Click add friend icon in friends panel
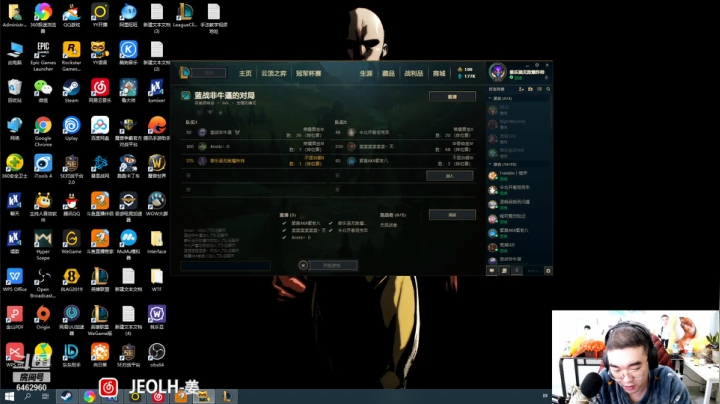Screen dimensions: 720x404 click(x=521, y=89)
